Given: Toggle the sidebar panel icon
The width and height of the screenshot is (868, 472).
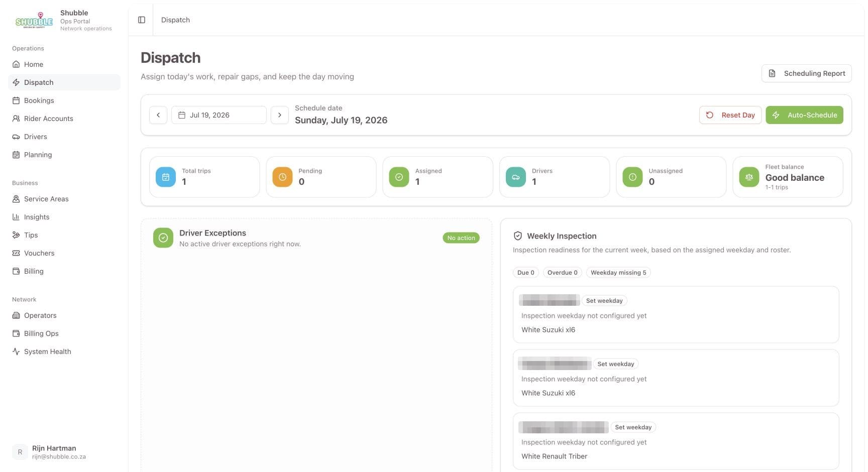Looking at the screenshot, I should 142,20.
